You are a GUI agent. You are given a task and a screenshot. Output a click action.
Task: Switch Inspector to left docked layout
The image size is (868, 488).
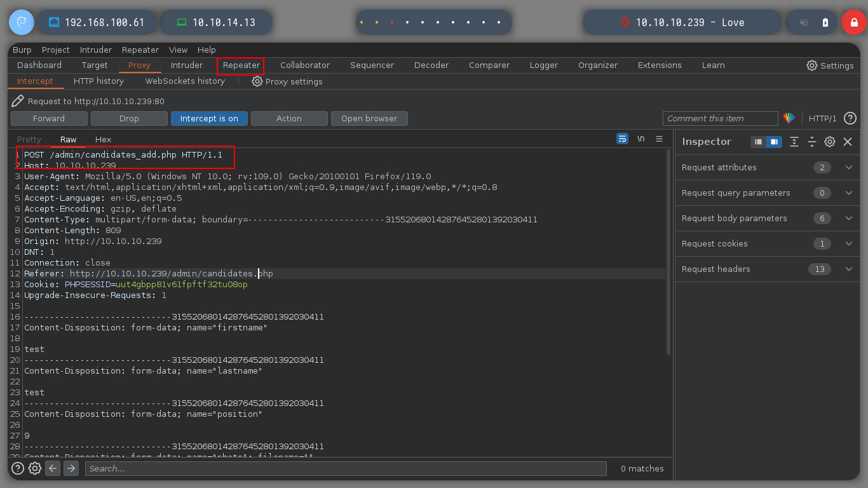tap(758, 142)
